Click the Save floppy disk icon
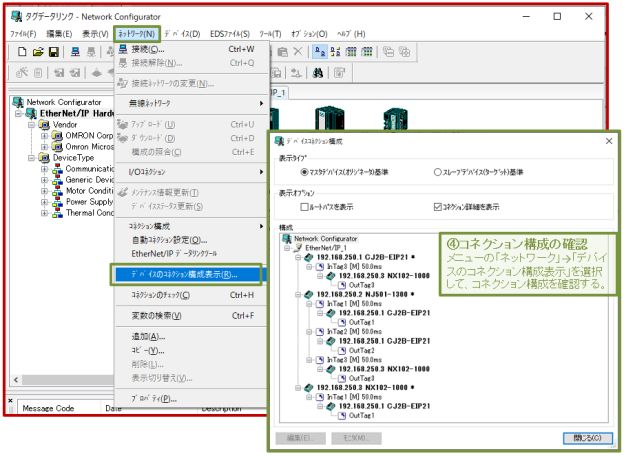624x456 pixels. (x=53, y=52)
